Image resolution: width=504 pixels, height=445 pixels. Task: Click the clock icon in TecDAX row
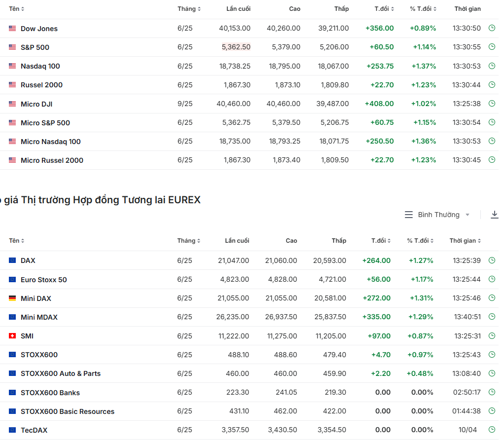click(x=492, y=430)
